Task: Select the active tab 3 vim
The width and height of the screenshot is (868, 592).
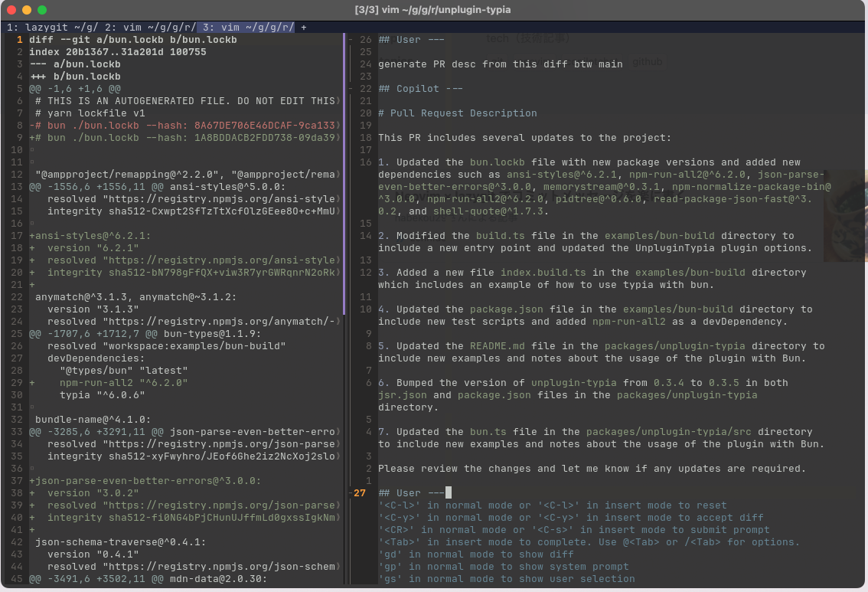Action: point(246,27)
